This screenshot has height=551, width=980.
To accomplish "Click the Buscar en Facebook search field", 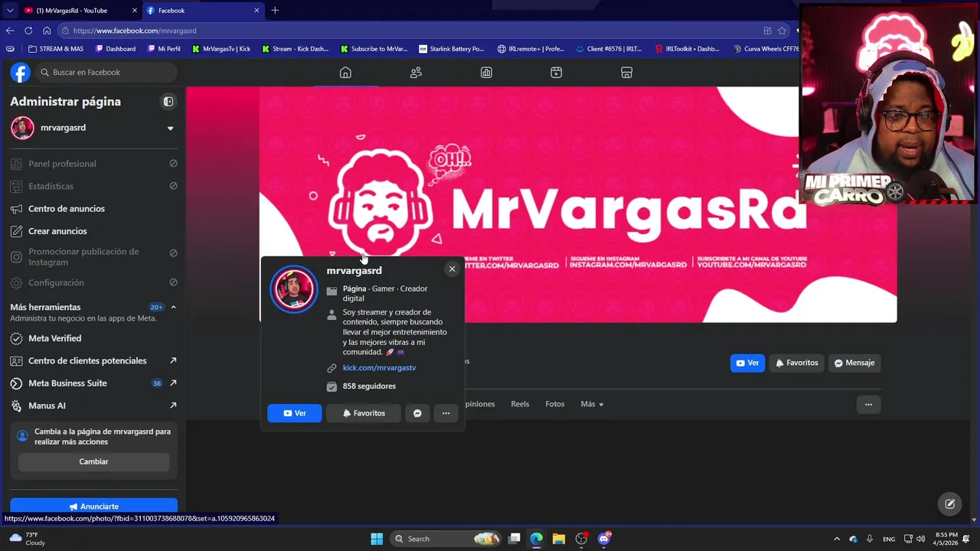I will pyautogui.click(x=106, y=72).
